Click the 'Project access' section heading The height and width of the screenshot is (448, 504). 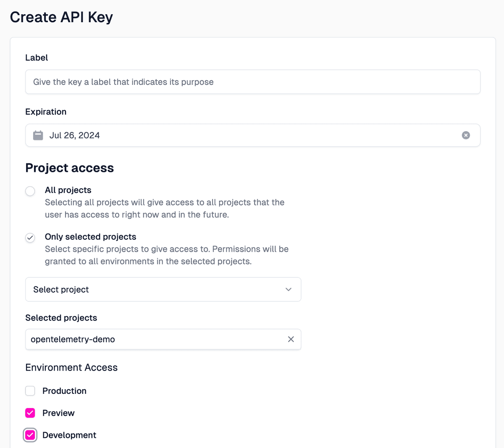pyautogui.click(x=69, y=168)
